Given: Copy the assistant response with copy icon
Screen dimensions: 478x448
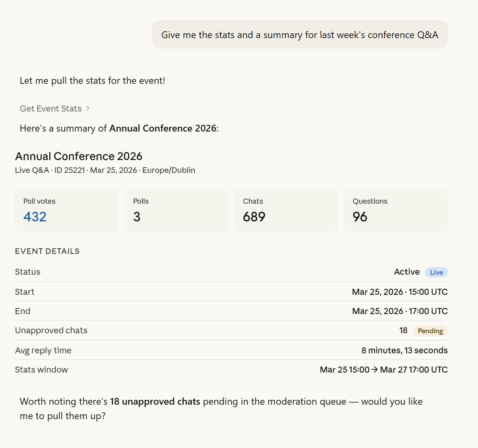Looking at the screenshot, I should coord(24,439).
